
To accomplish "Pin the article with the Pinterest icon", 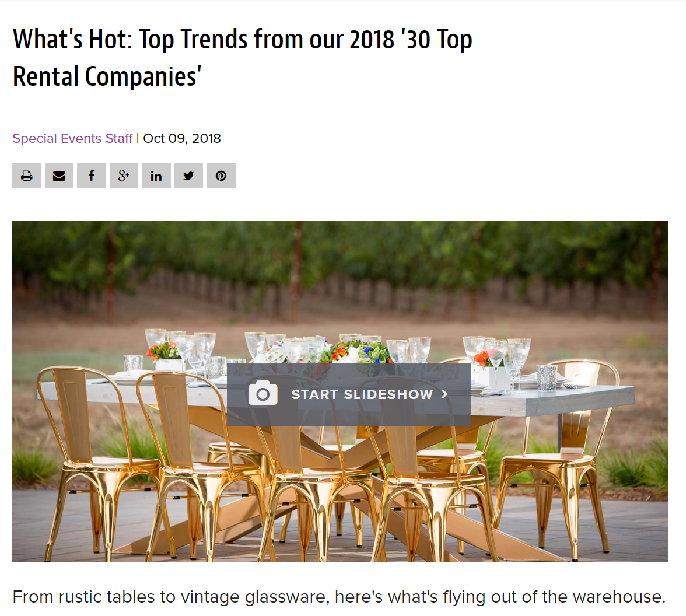I will [221, 176].
